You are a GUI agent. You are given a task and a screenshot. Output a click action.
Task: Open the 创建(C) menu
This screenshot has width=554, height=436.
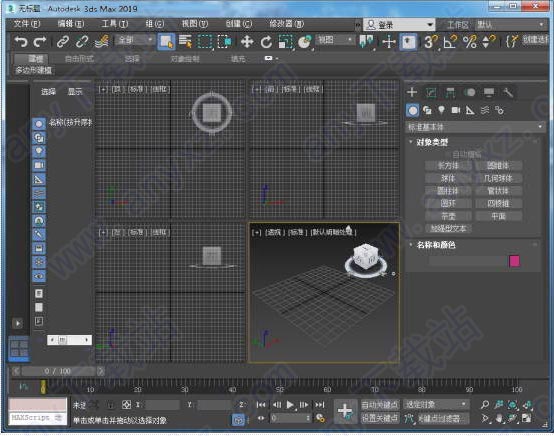238,24
